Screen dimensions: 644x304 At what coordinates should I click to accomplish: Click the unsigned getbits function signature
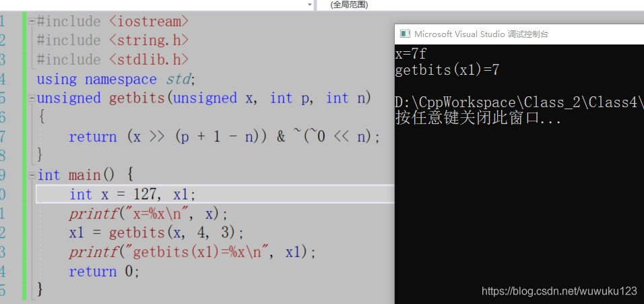click(204, 98)
